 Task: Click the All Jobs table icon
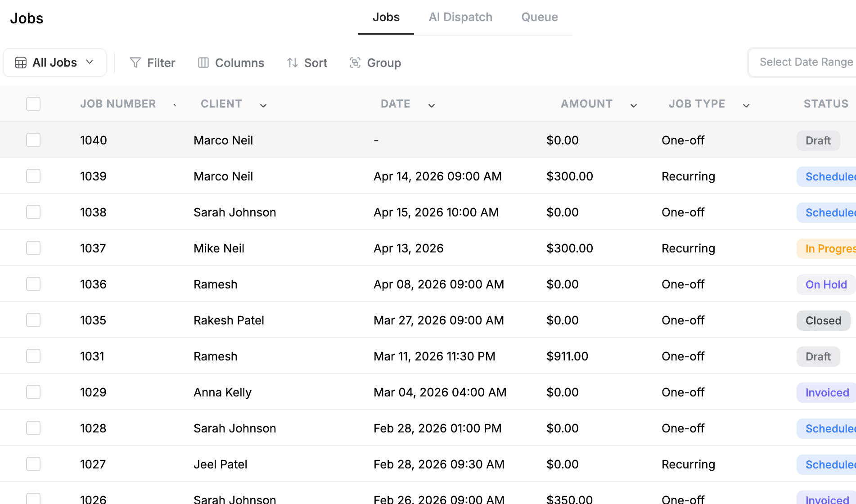pos(21,63)
